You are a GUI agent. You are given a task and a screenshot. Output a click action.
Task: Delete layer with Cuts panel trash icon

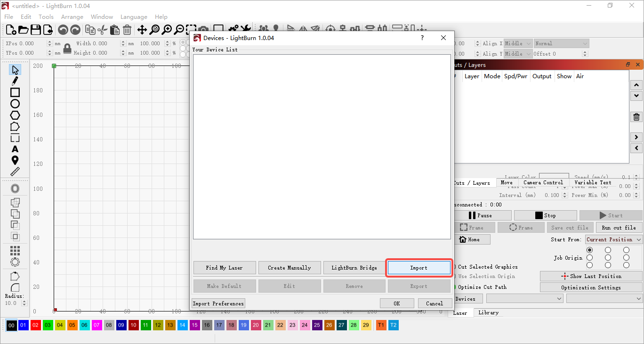(636, 117)
